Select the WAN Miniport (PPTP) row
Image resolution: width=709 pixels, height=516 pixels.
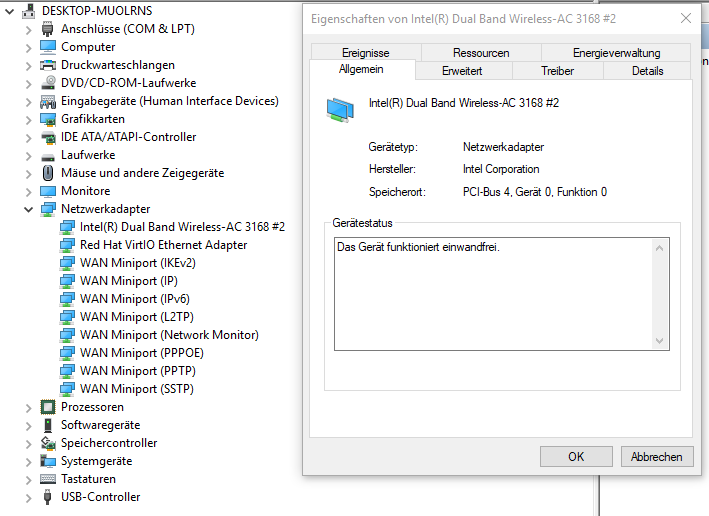pos(137,371)
